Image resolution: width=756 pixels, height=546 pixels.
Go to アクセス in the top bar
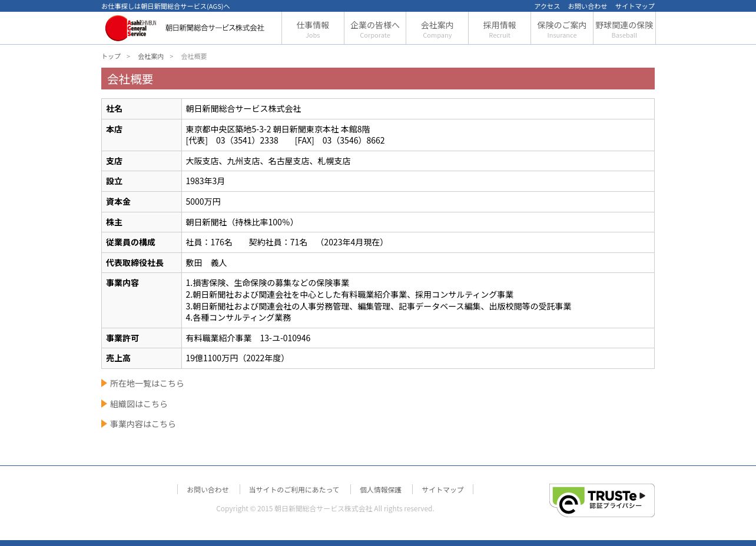pos(547,6)
